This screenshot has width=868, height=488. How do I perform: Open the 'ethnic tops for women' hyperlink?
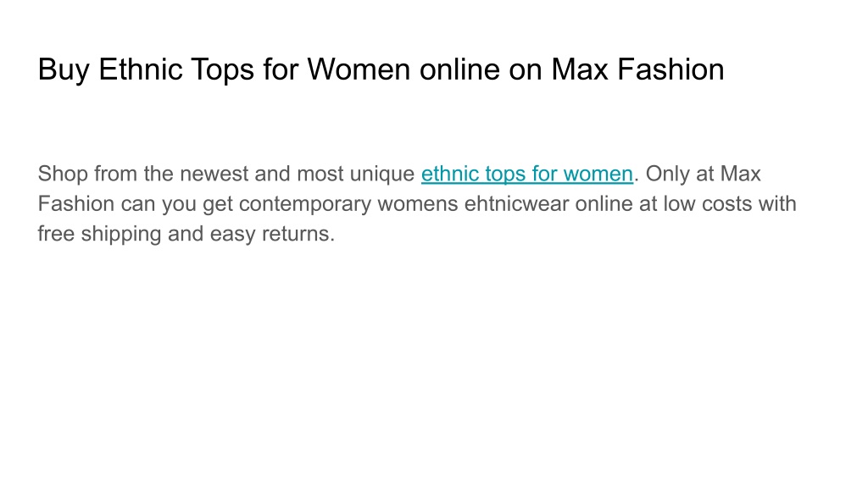[x=527, y=174]
